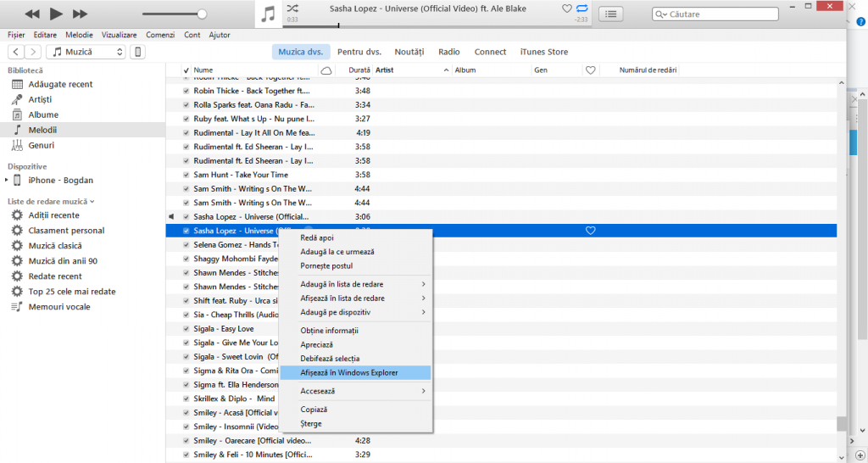Uncheck Rudimental - Lay It All On Me
This screenshot has height=463, width=868.
click(x=186, y=133)
